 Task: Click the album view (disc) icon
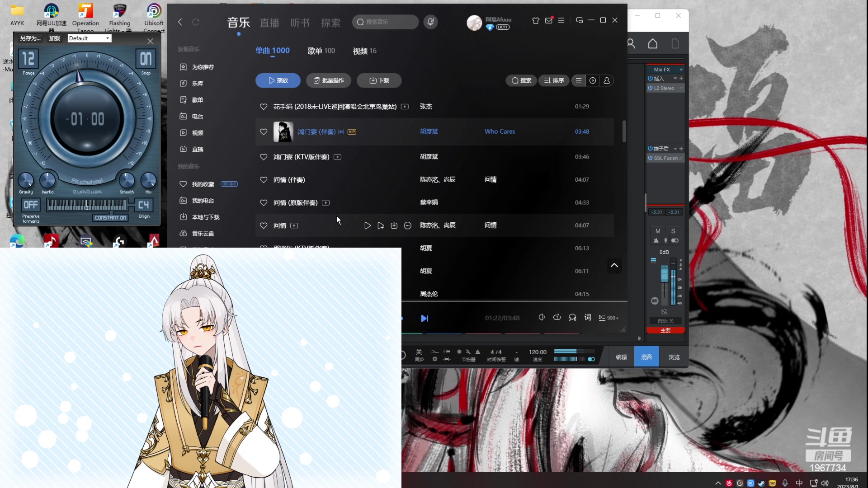pos(593,80)
